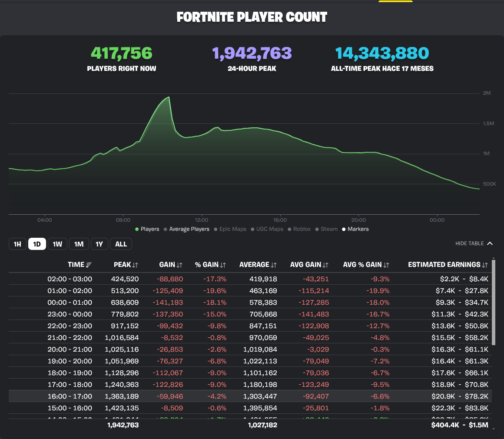
Task: Click the FORTNITE PLAYER COUNT heading
Action: pos(252,17)
